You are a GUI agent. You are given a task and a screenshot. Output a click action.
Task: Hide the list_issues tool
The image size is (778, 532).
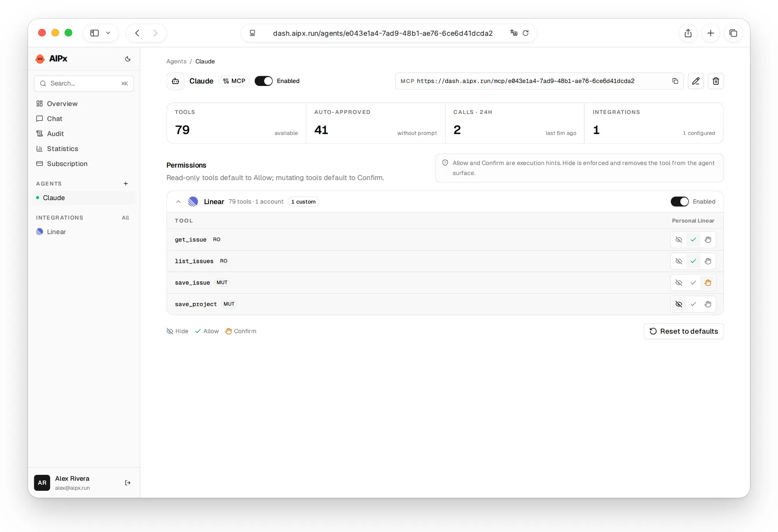pyautogui.click(x=679, y=261)
